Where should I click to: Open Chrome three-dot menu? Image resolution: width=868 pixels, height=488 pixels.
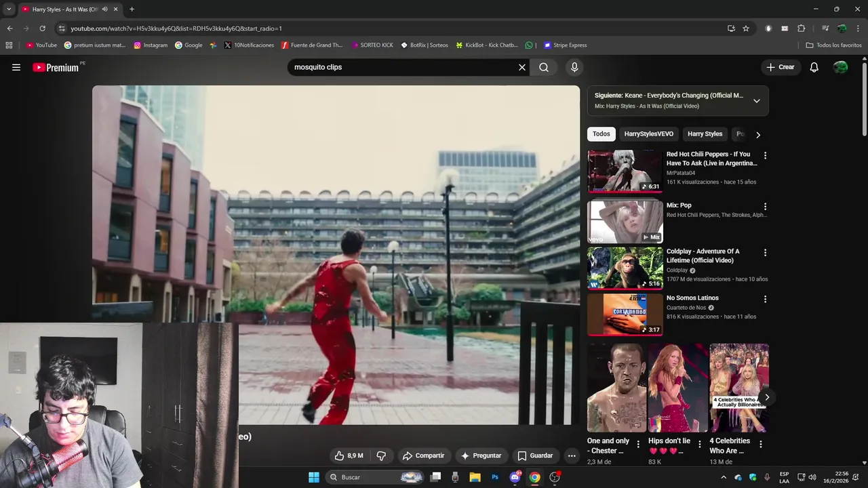pos(858,28)
